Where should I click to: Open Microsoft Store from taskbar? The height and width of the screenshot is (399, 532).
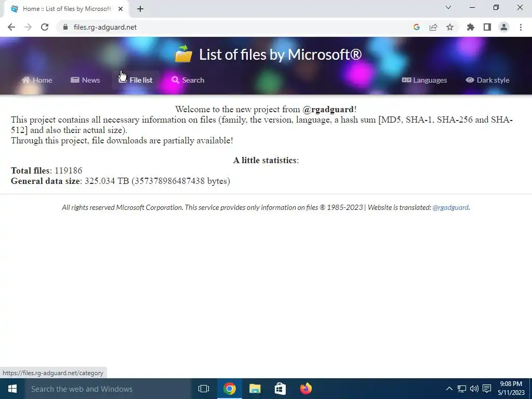pyautogui.click(x=280, y=389)
